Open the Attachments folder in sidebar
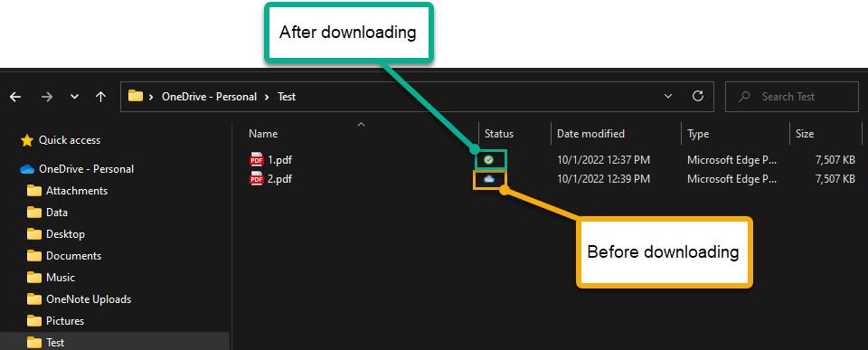This screenshot has width=868, height=350. [76, 191]
